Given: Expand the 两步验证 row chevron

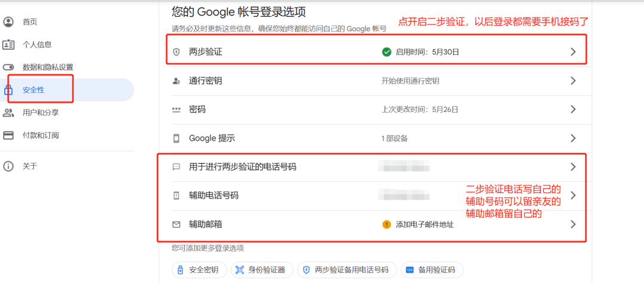Looking at the screenshot, I should tap(574, 52).
